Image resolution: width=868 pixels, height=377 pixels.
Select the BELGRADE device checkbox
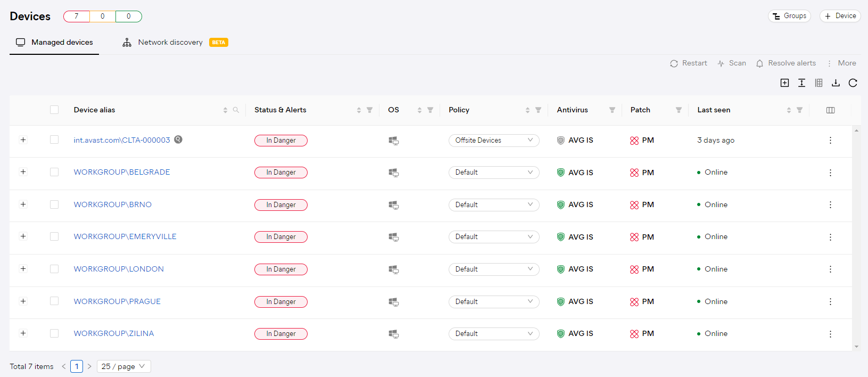pos(54,172)
